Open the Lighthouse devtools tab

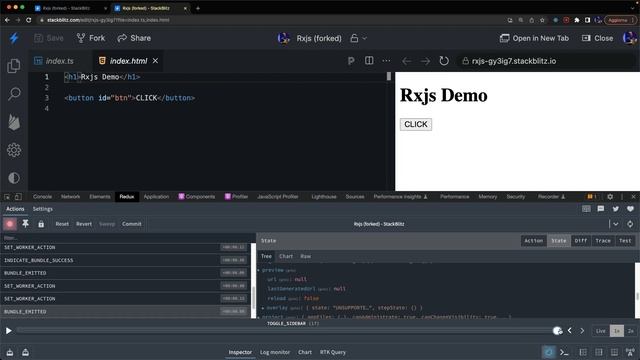pyautogui.click(x=324, y=197)
